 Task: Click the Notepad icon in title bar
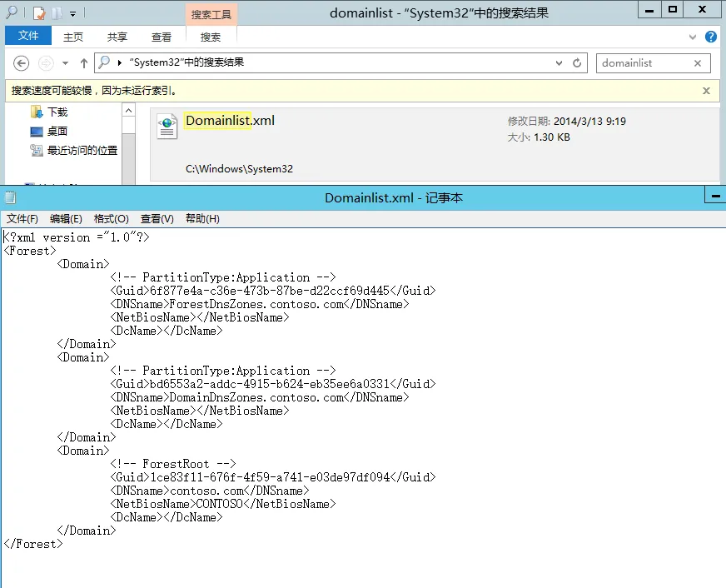(10, 197)
